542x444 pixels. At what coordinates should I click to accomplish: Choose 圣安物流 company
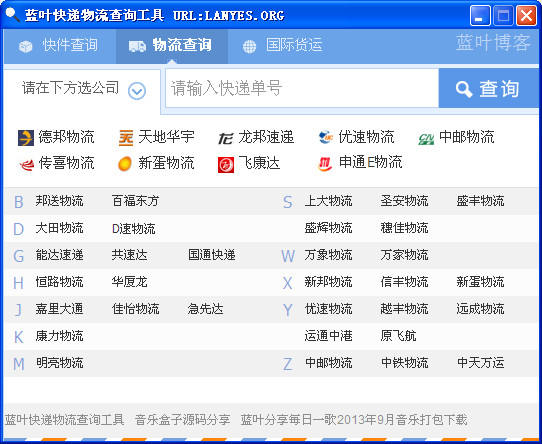coord(404,201)
